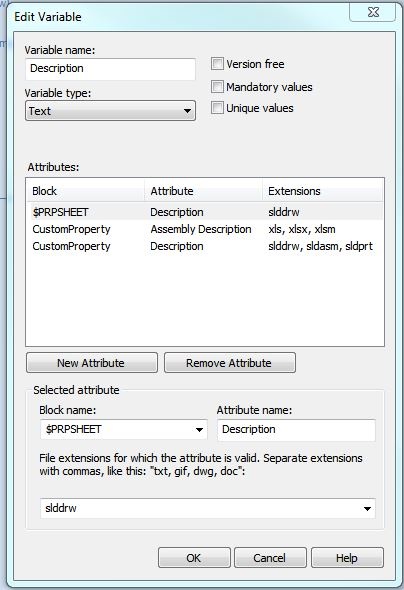Click into the Attribute name field
The image size is (404, 590).
click(x=296, y=430)
